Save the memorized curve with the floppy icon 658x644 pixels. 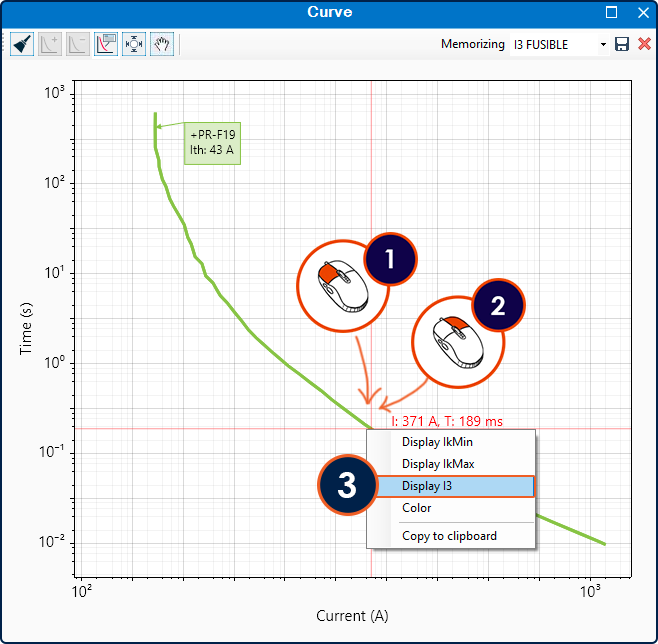621,44
